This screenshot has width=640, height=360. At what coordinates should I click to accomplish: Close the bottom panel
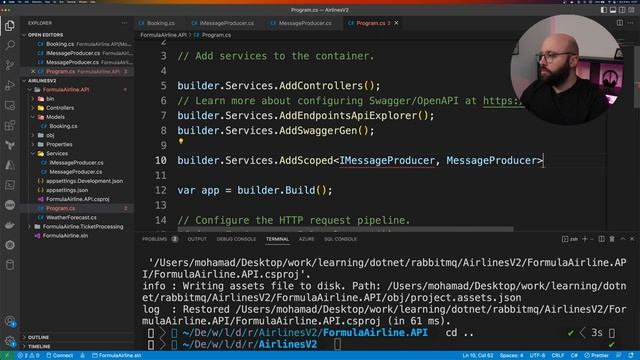point(632,239)
